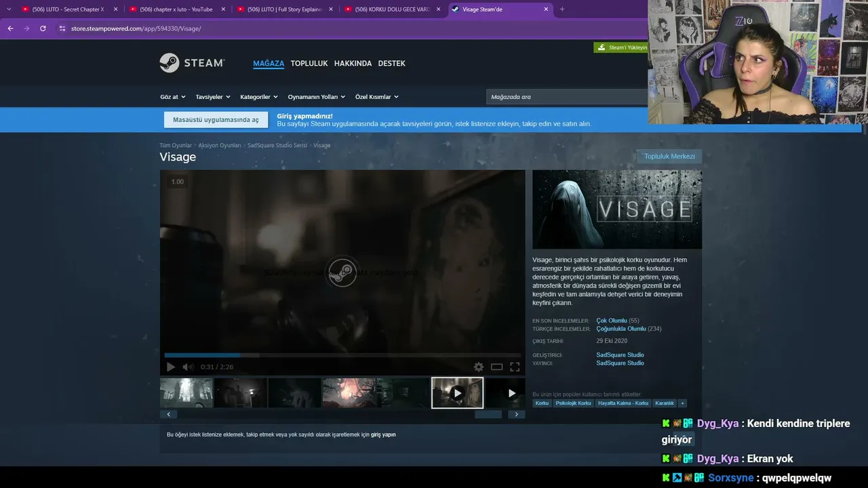Image resolution: width=868 pixels, height=488 pixels.
Task: Open the Oynamanın Yolları dropdown
Action: 317,97
